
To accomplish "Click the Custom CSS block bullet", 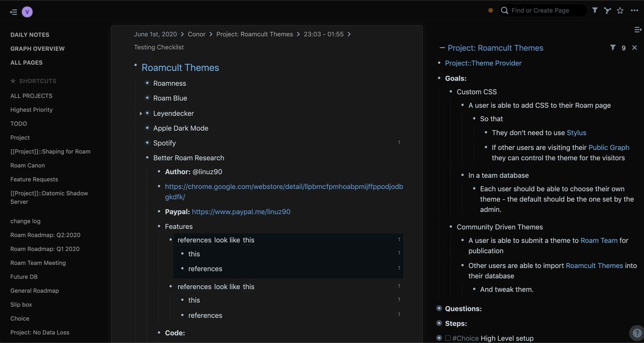I will coord(451,92).
